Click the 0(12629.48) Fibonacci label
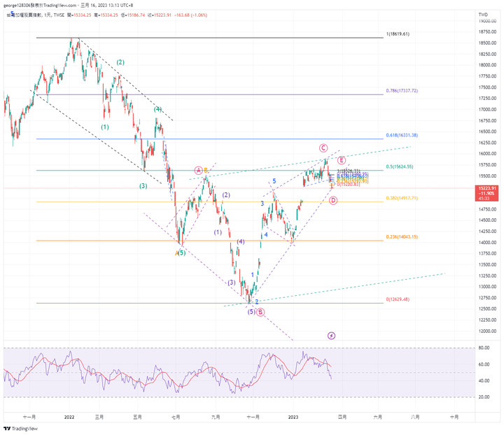The image size is (504, 435). (x=398, y=299)
